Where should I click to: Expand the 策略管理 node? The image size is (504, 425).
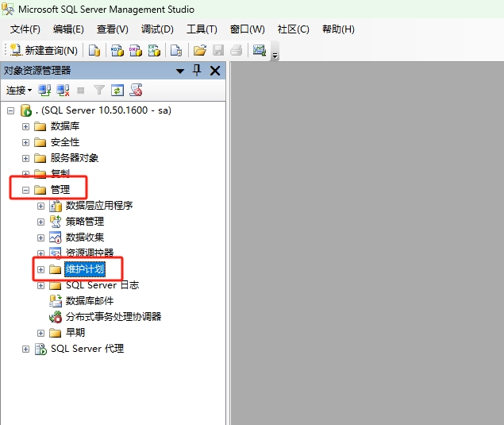pos(40,222)
